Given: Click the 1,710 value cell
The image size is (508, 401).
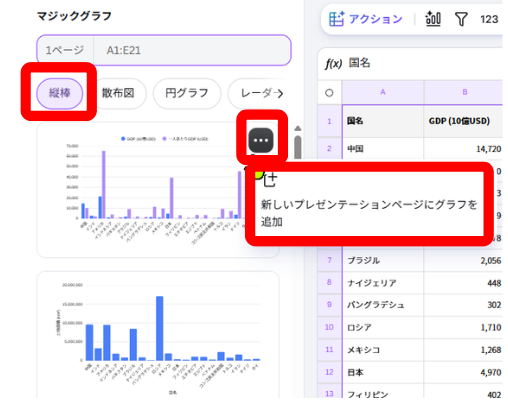Looking at the screenshot, I should (x=463, y=327).
